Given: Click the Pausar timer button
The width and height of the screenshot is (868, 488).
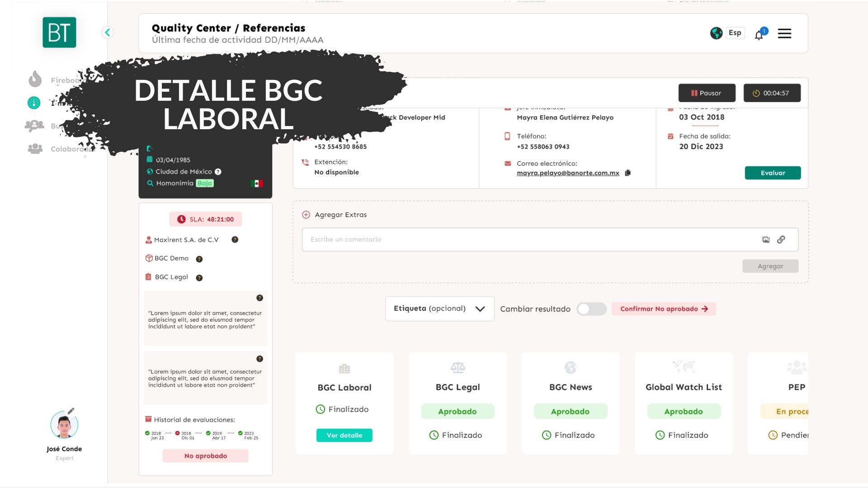Looking at the screenshot, I should 707,93.
